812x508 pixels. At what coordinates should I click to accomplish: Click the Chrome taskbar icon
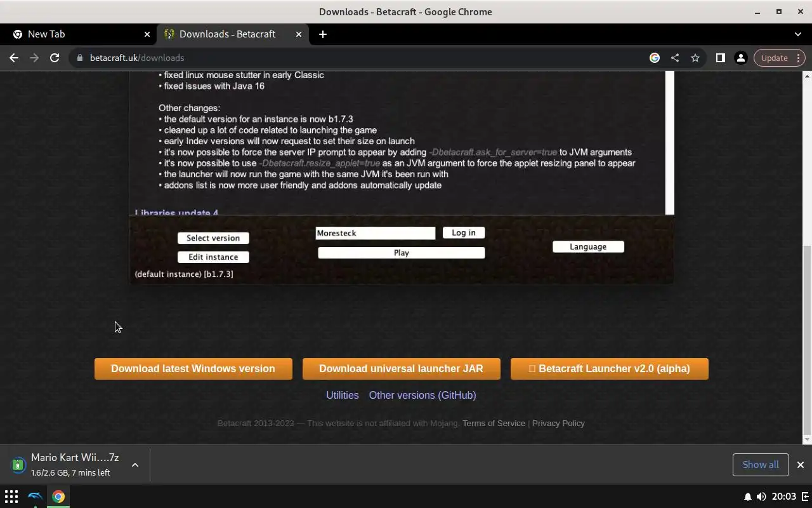click(58, 497)
